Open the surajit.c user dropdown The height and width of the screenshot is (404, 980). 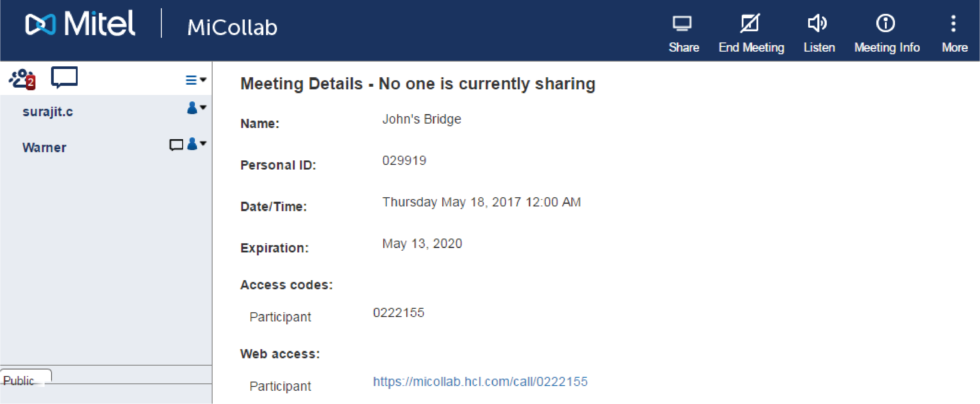(196, 108)
